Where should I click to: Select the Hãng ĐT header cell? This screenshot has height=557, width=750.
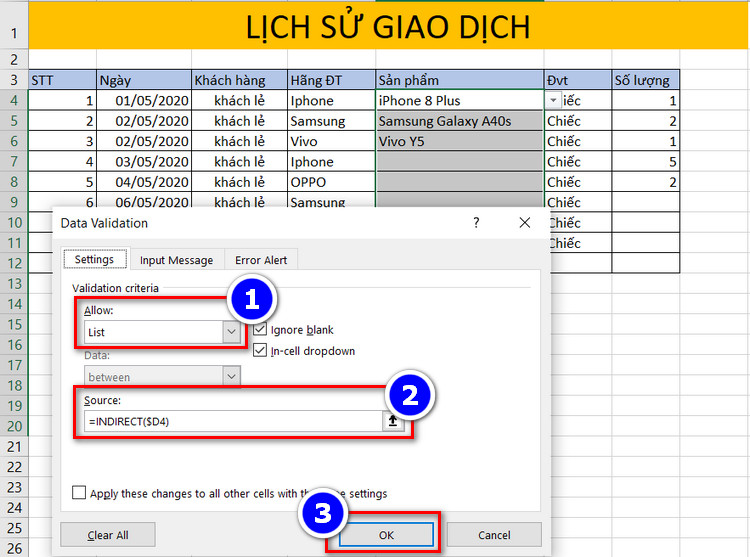(x=331, y=80)
